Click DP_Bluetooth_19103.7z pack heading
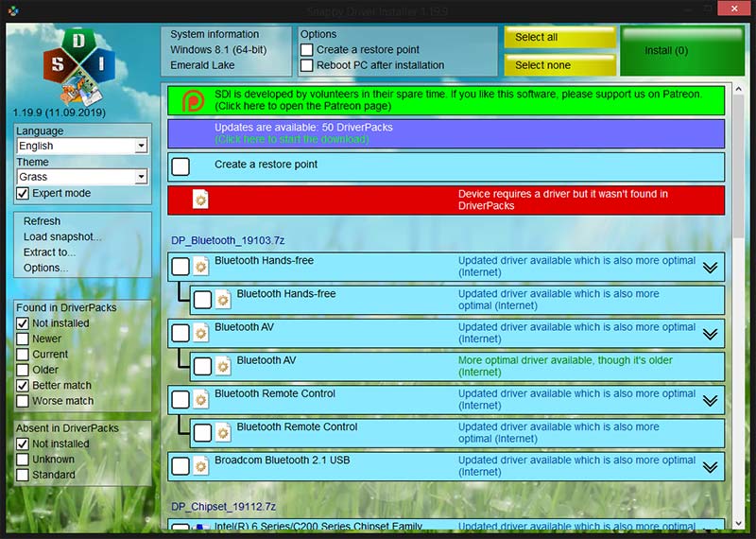Screen dimensions: 756x539 (228, 240)
